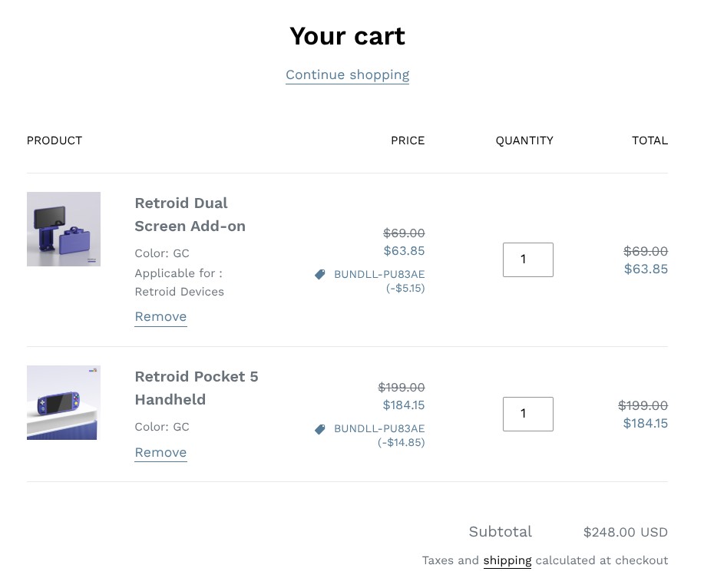Click the PRODUCT column header
Viewport: 704px width, 588px height.
pos(55,140)
